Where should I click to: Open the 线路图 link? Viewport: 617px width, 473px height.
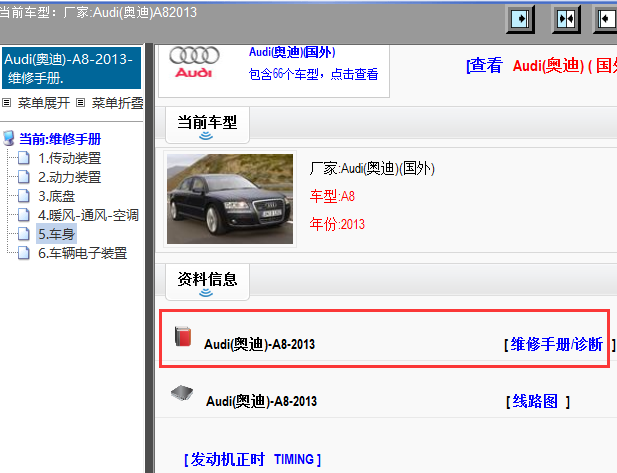point(535,401)
